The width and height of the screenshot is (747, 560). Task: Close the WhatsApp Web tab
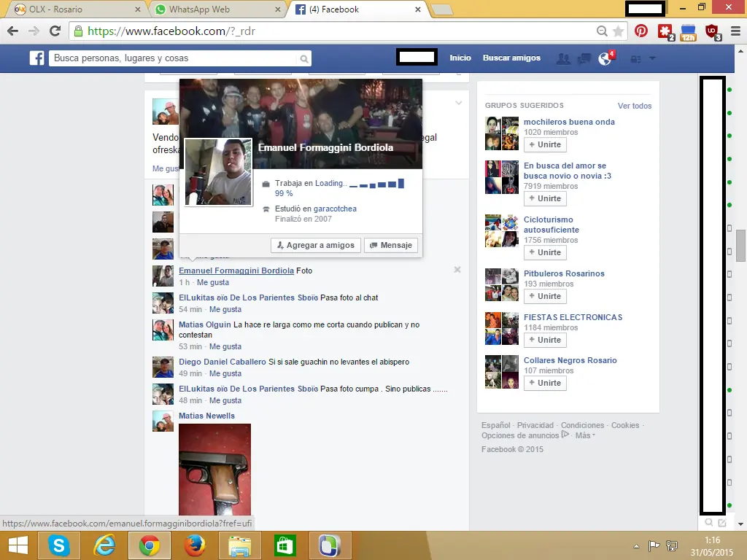coord(278,9)
